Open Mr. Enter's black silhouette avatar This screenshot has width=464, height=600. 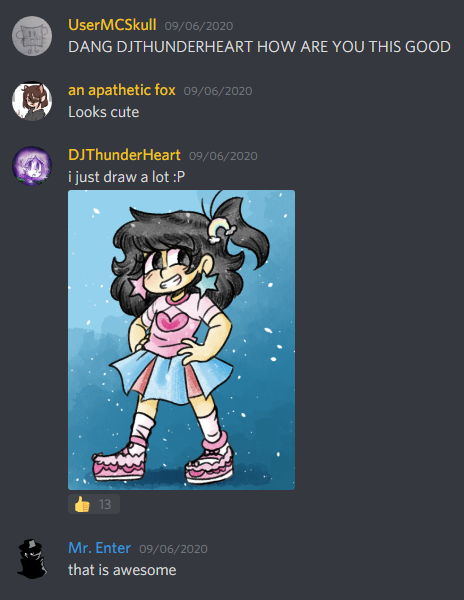[x=32, y=559]
